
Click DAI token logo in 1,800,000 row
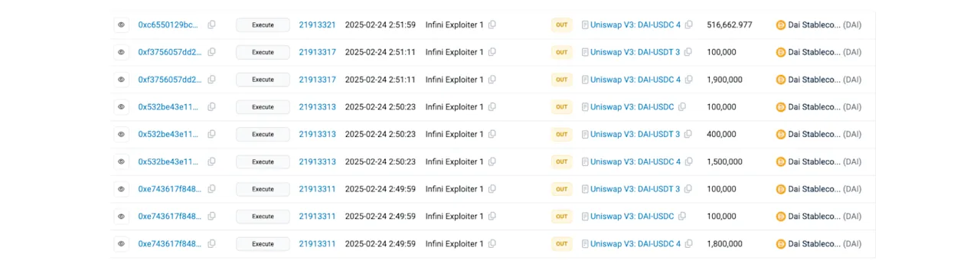pyautogui.click(x=781, y=244)
